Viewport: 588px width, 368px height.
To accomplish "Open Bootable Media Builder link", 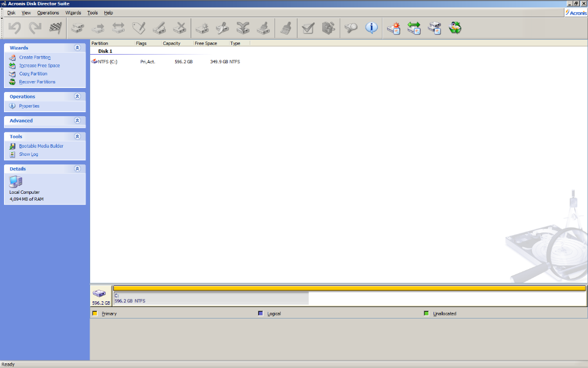I will click(41, 146).
